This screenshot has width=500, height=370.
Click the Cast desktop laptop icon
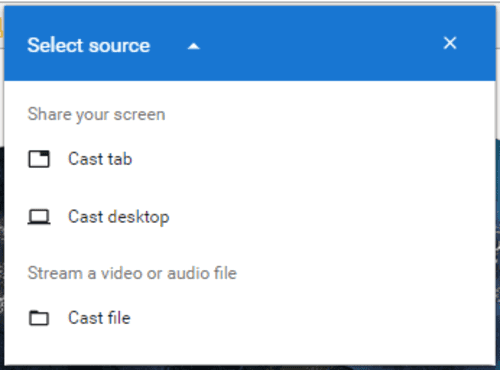pyautogui.click(x=39, y=217)
